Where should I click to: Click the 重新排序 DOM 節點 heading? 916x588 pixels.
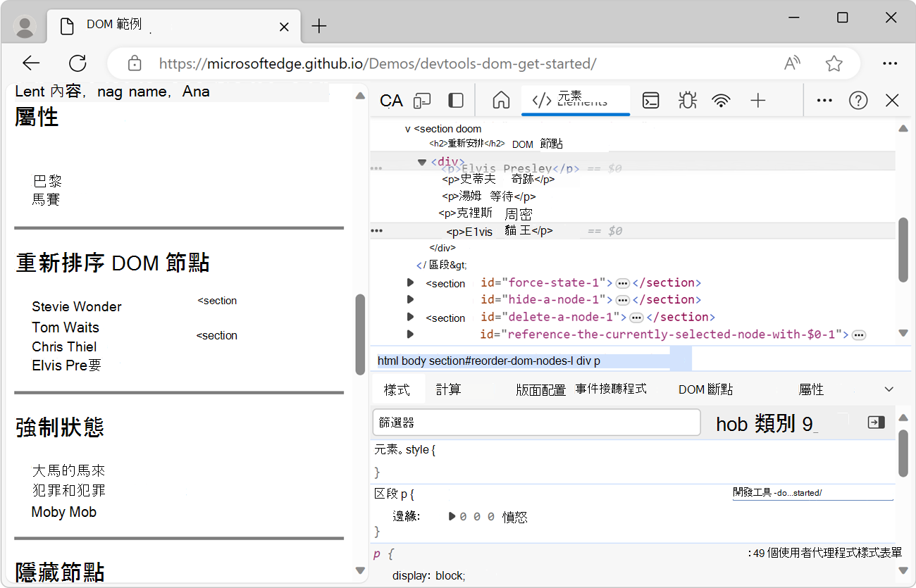[x=113, y=263]
